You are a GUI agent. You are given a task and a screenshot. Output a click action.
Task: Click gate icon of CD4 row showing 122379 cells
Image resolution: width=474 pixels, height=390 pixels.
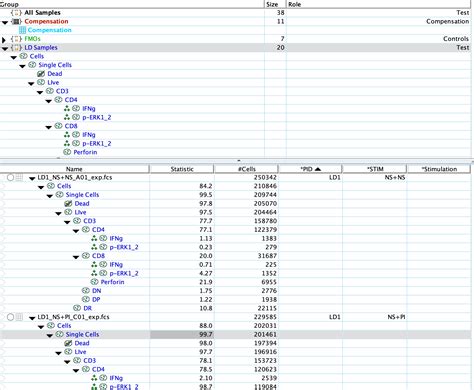(86, 229)
